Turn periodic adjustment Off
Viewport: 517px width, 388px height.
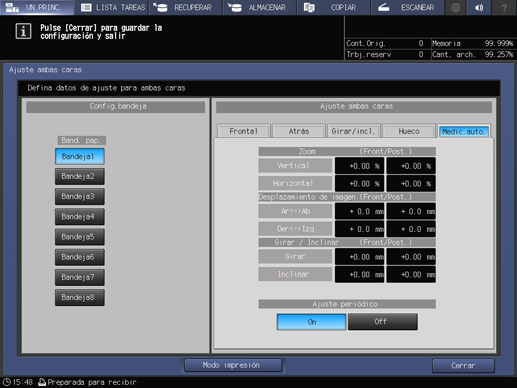pos(383,322)
